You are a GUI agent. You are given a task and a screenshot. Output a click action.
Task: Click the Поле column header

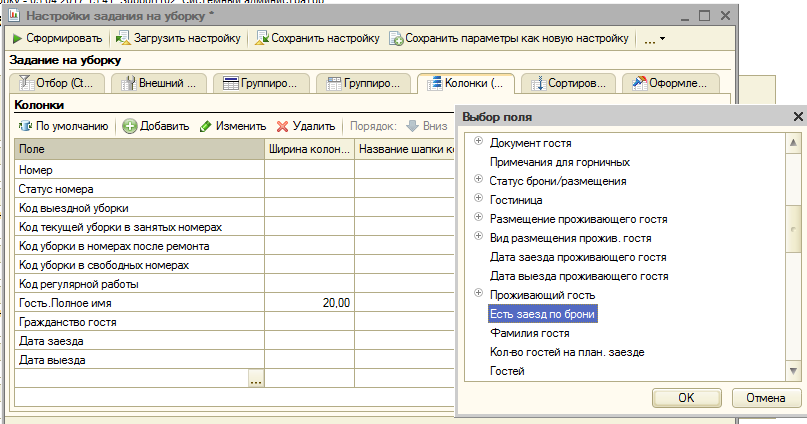pos(139,149)
